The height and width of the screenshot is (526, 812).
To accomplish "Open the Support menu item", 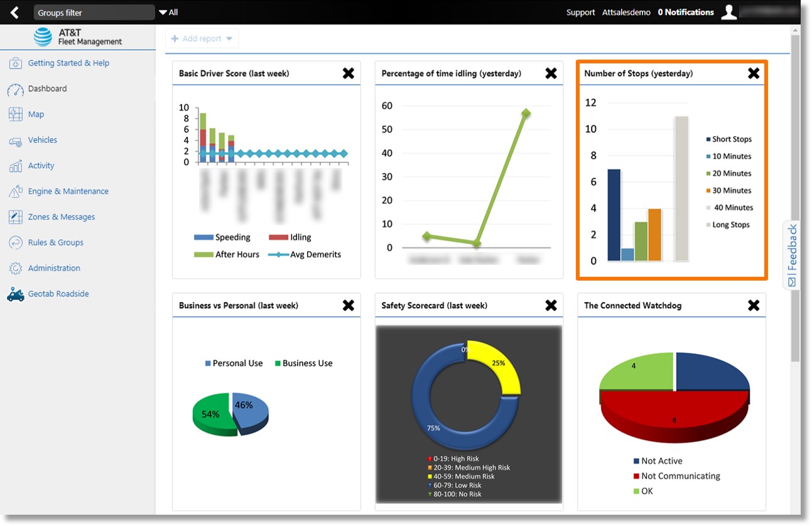I will pyautogui.click(x=580, y=12).
